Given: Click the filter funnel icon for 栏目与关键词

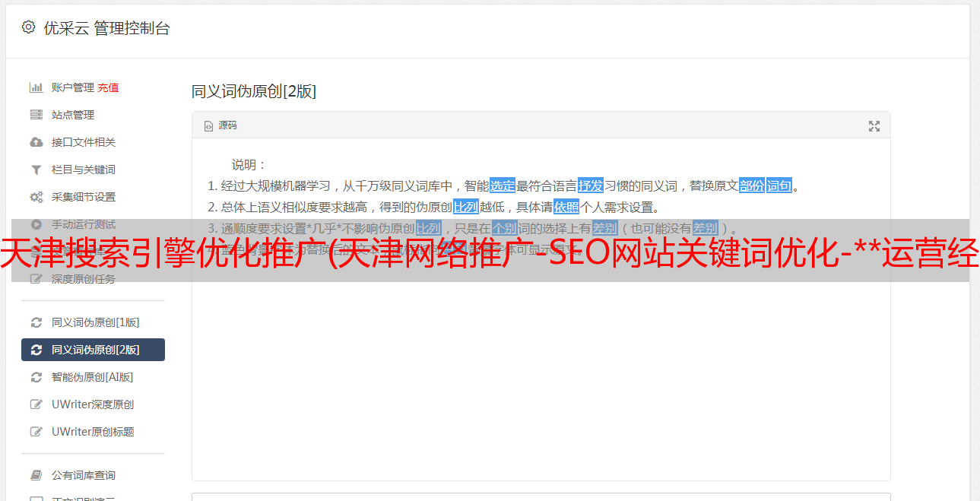Looking at the screenshot, I should coord(36,170).
